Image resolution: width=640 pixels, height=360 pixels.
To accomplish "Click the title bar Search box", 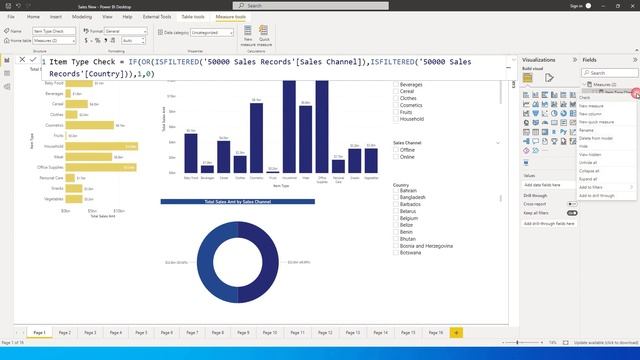I will (311, 6).
